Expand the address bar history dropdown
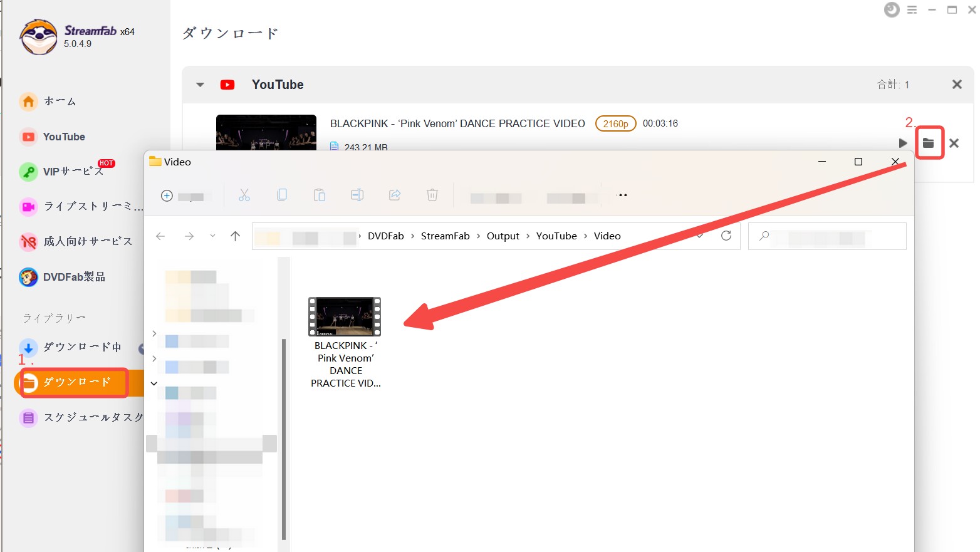The height and width of the screenshot is (552, 980). pyautogui.click(x=700, y=236)
